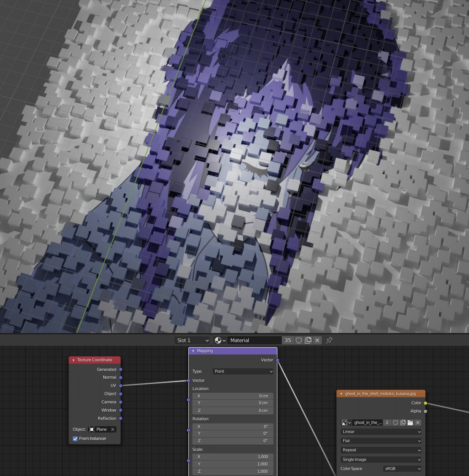Open the Mapping Type Point dropdown
469x476 pixels.
pos(243,371)
